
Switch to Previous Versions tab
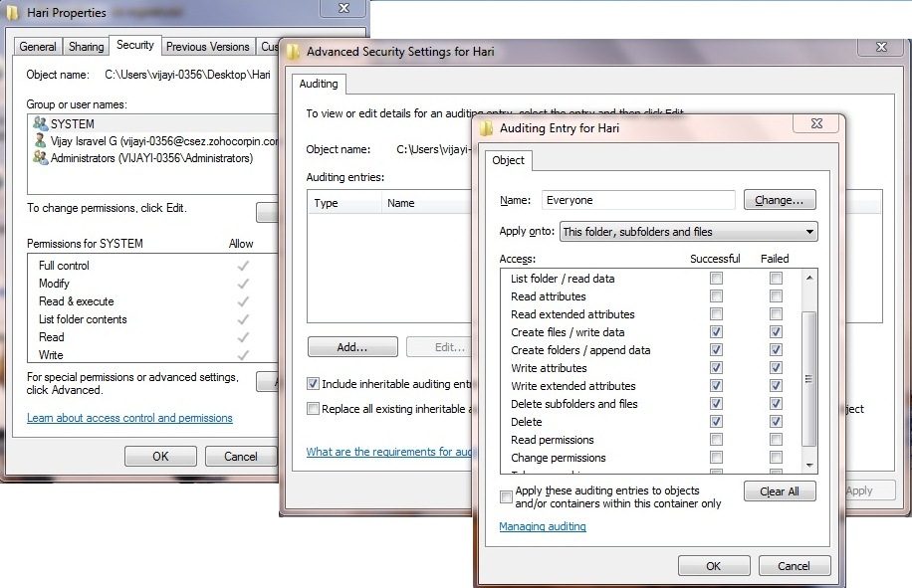tap(208, 47)
